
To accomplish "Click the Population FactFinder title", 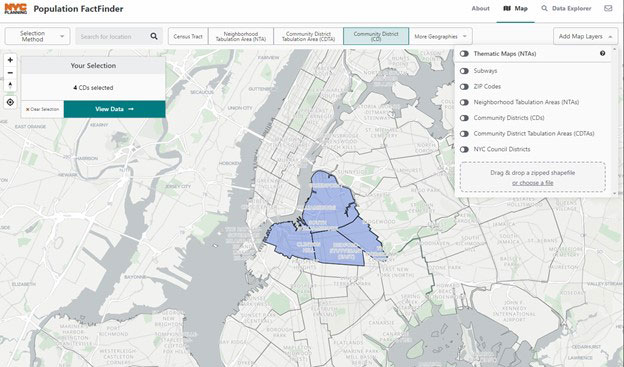I will [x=78, y=8].
